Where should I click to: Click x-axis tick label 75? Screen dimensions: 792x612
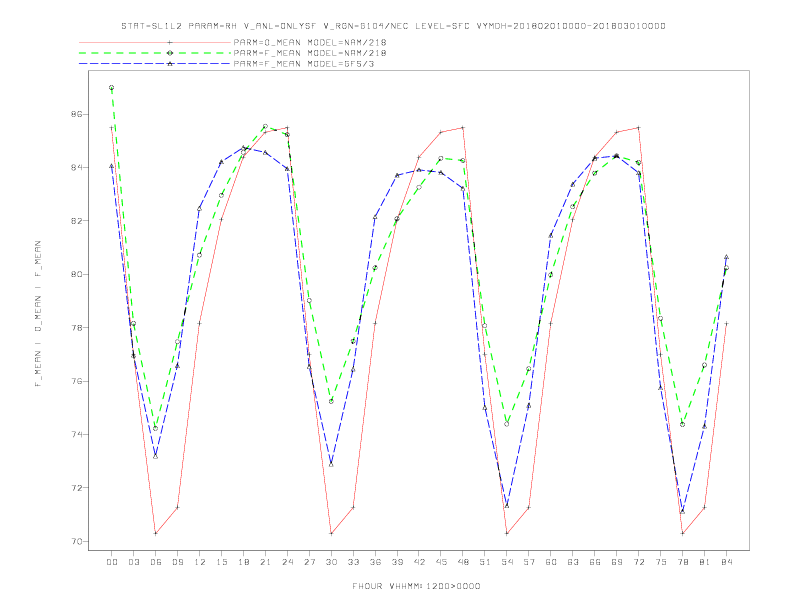tap(661, 562)
